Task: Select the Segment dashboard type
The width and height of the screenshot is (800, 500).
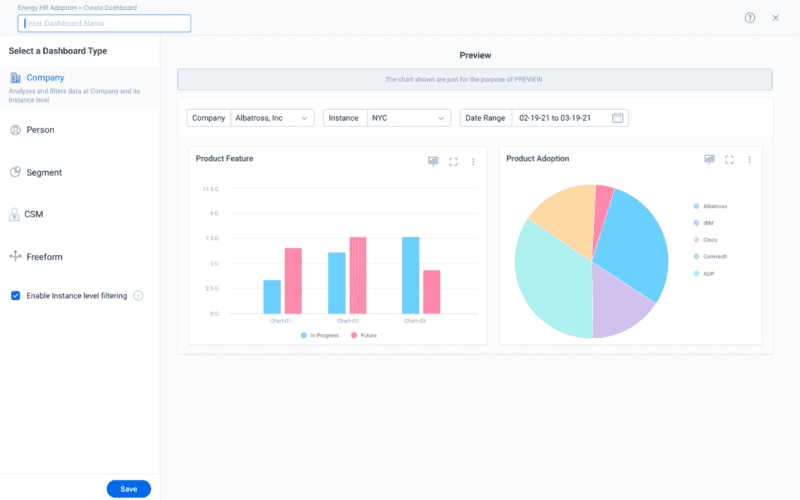Action: (x=43, y=172)
